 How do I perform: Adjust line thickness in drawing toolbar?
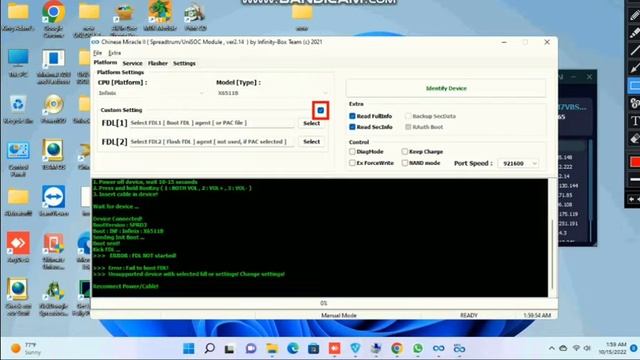click(x=635, y=179)
